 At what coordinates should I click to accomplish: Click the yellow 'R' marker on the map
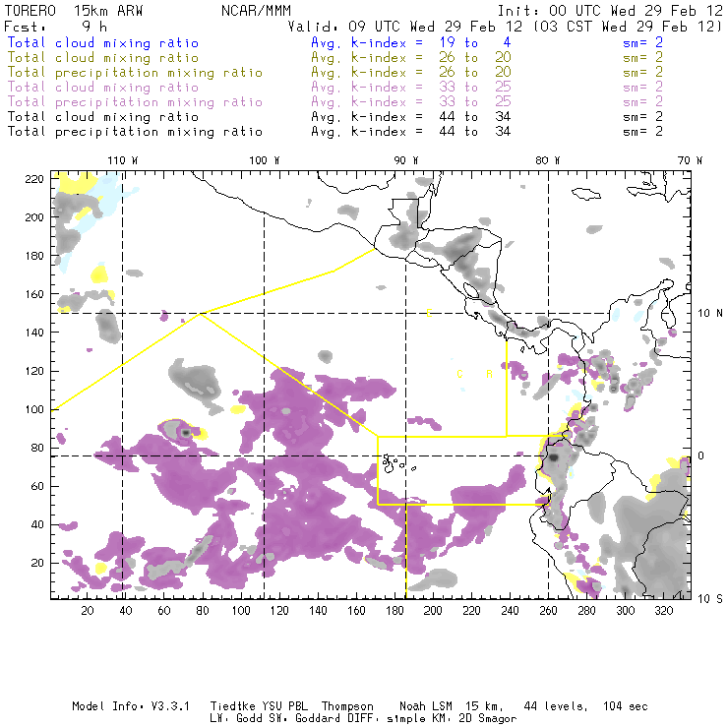click(489, 374)
